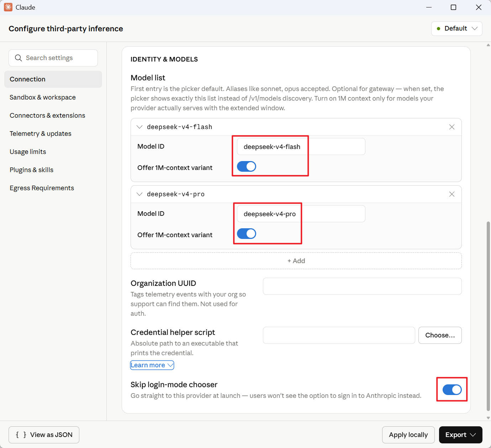Disable 1M-context variant for deepseek-v4-pro
Viewport: 491px width, 448px height.
tap(246, 234)
